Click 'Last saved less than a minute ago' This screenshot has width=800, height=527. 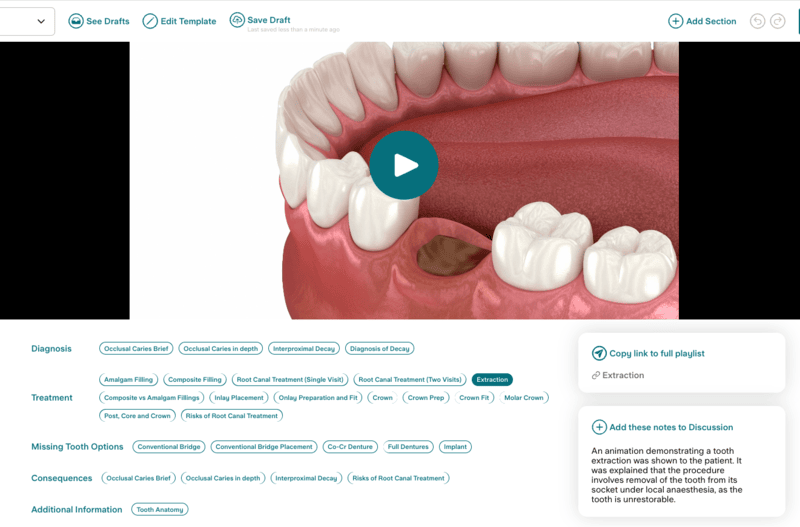coord(293,30)
